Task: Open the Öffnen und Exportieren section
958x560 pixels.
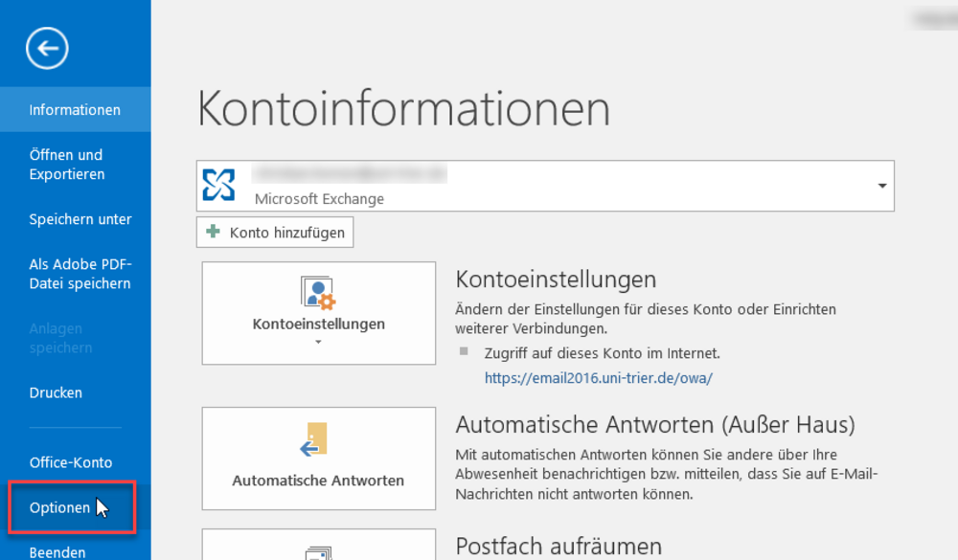Action: (x=66, y=165)
